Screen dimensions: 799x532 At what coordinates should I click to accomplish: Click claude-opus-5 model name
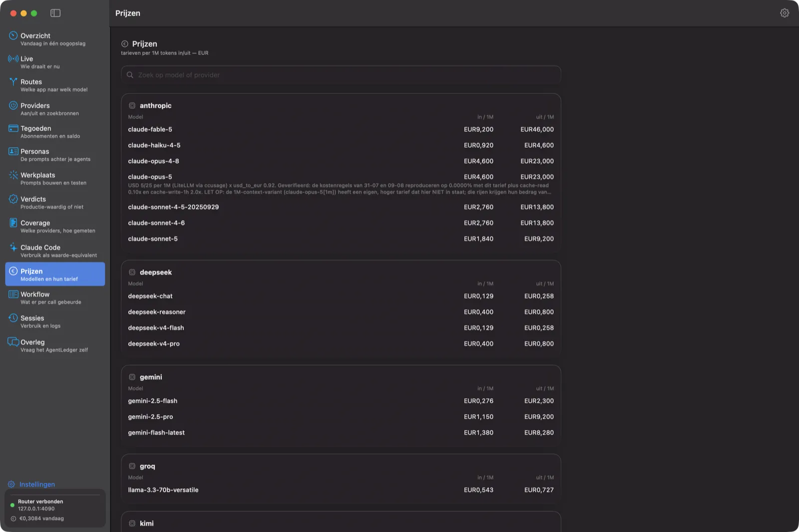150,177
